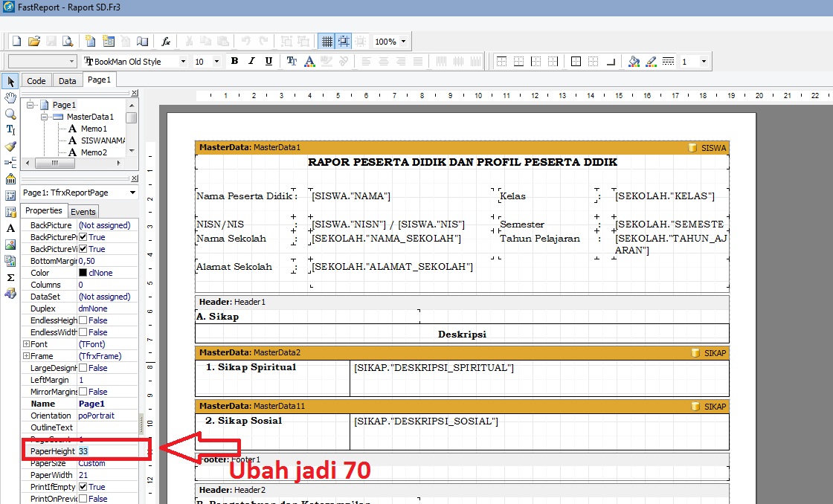Screen dimensions: 833x504
Task: Click the Open report folder icon
Action: click(x=33, y=42)
